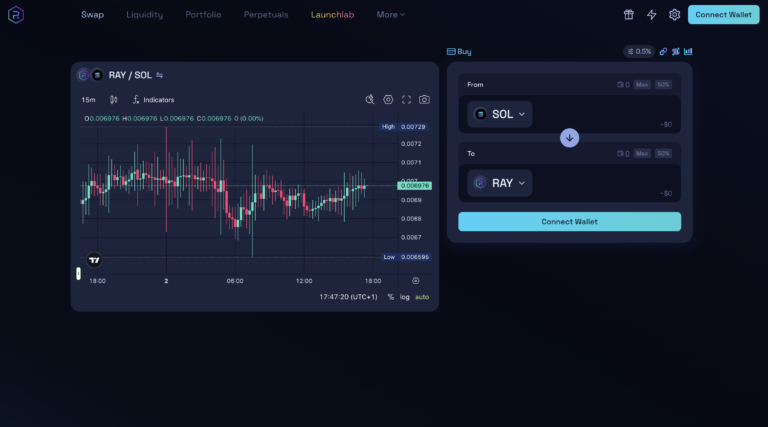Screen dimensions: 768x427
Task: Open the RAY token selector dropdown
Action: 500,183
